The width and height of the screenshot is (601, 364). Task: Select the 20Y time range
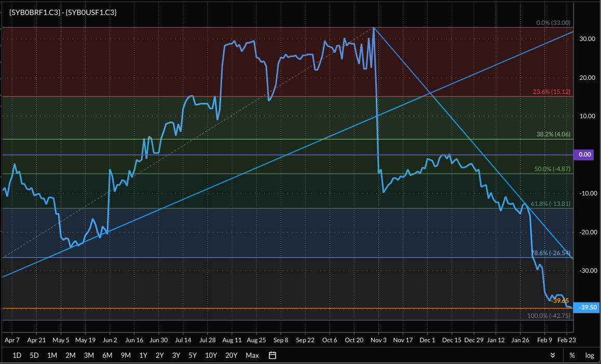(231, 355)
